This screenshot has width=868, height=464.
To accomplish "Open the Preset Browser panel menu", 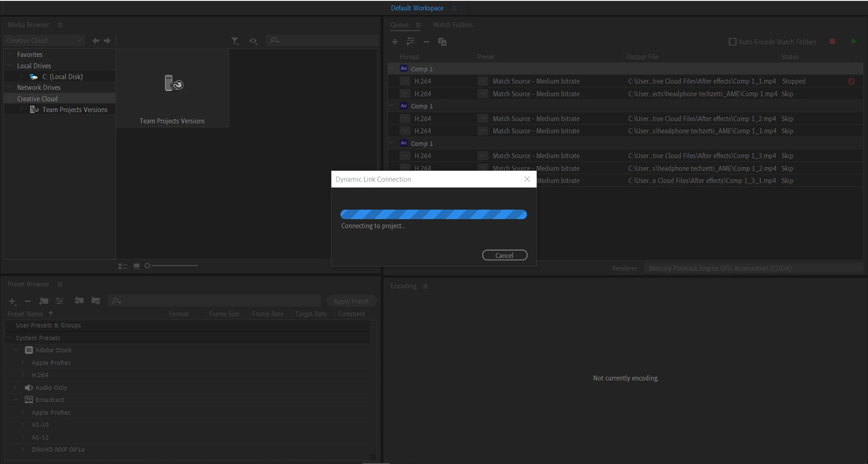I will point(60,284).
